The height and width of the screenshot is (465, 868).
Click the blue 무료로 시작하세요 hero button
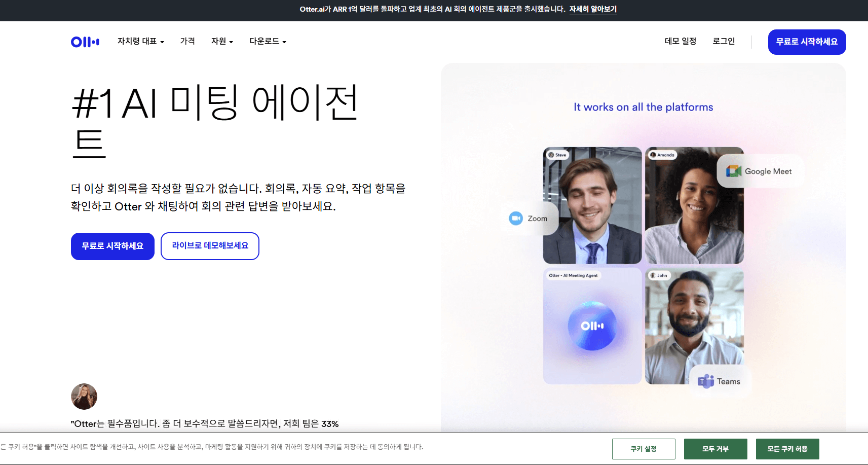pos(112,246)
